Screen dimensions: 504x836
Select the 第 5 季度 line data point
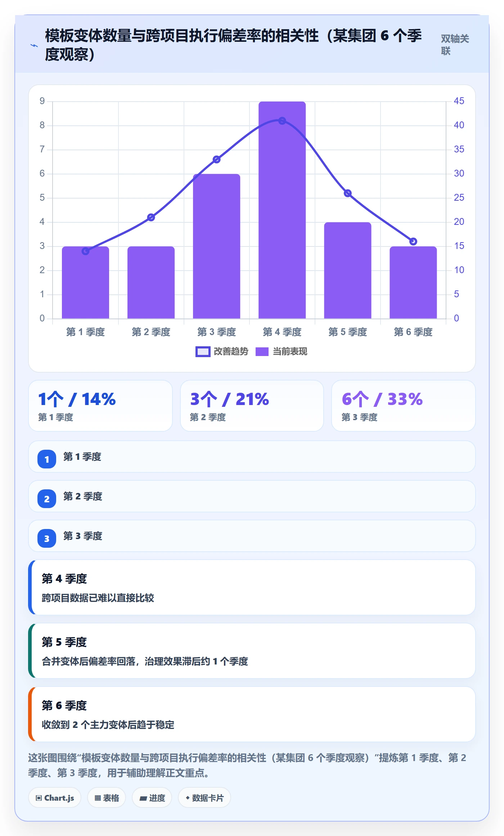tap(348, 193)
